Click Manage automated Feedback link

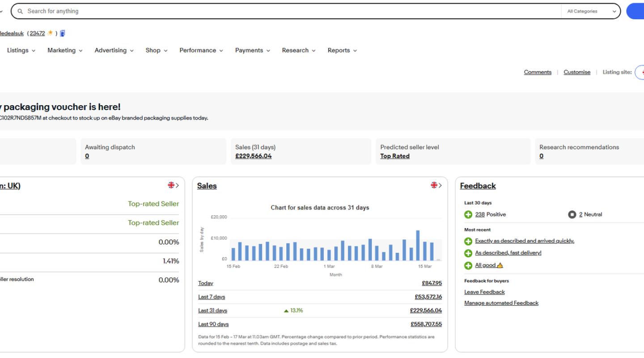501,303
